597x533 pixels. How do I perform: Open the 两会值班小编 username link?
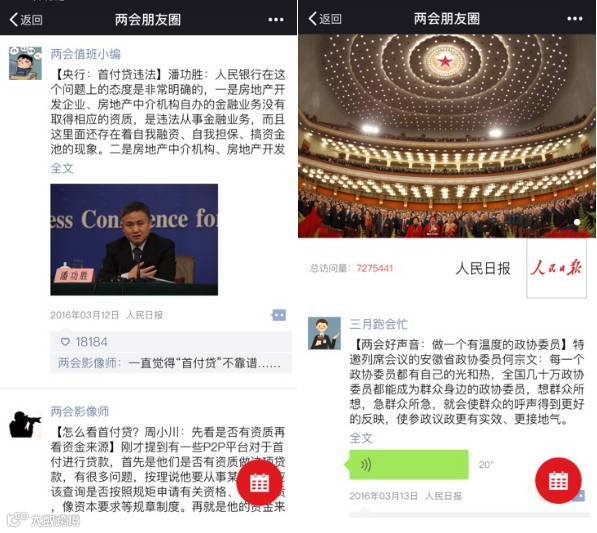86,54
